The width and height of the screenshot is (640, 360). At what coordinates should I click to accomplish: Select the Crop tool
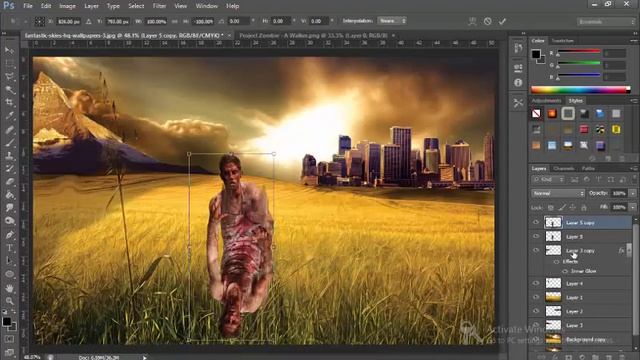pyautogui.click(x=9, y=102)
